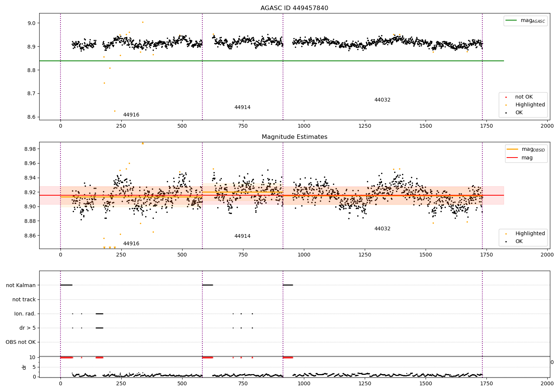Image resolution: width=560 pixels, height=392 pixels.
Task: Click observation label 44916 in top plot
Action: pos(131,115)
